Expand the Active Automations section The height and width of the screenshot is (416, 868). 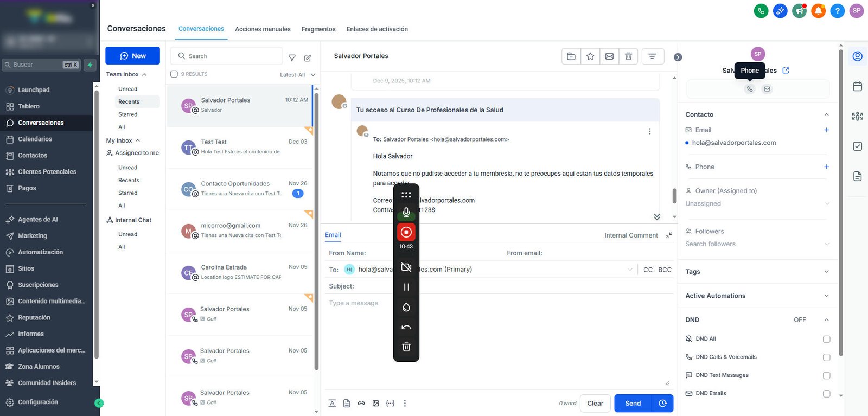pyautogui.click(x=757, y=296)
